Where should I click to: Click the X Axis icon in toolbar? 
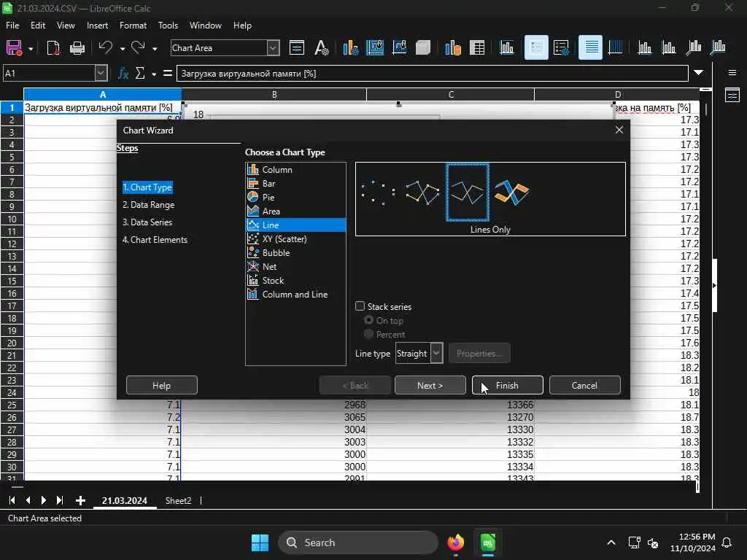[x=645, y=47]
